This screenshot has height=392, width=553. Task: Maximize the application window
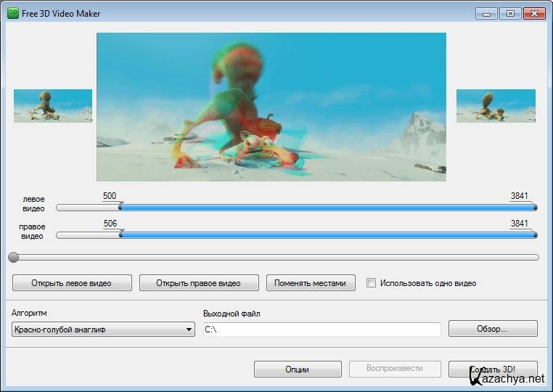click(x=510, y=13)
